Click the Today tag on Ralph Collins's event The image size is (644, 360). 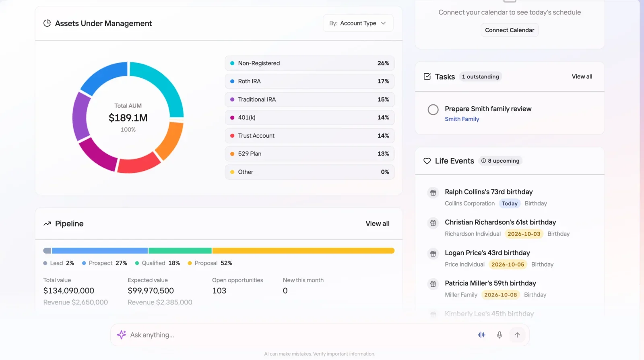click(x=510, y=204)
